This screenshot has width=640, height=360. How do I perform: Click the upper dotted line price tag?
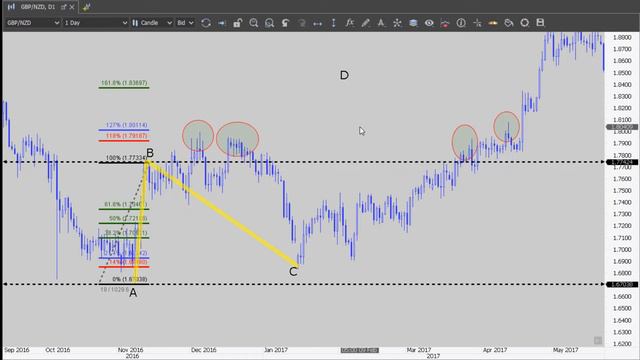coord(622,162)
